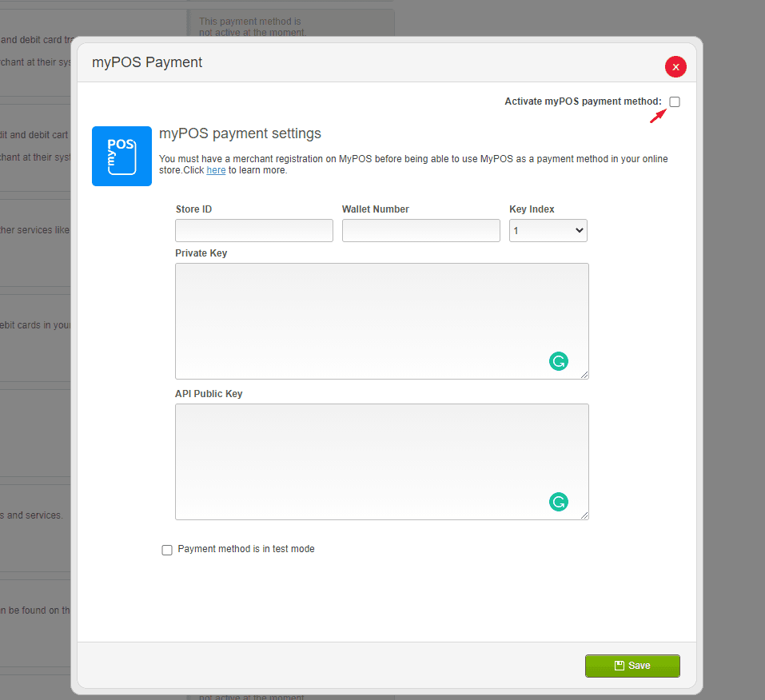Click into the Wallet Number field
Viewport: 765px width, 700px height.
coord(420,231)
